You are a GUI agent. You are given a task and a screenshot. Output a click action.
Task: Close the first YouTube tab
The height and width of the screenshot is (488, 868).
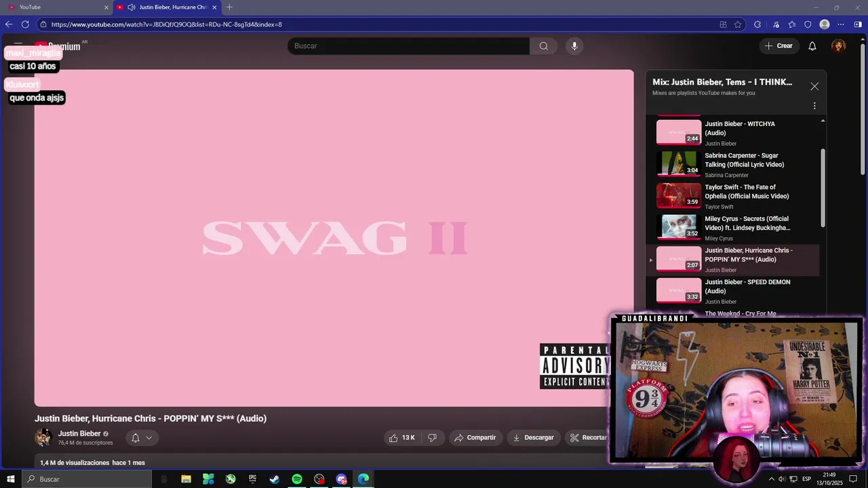tap(106, 7)
